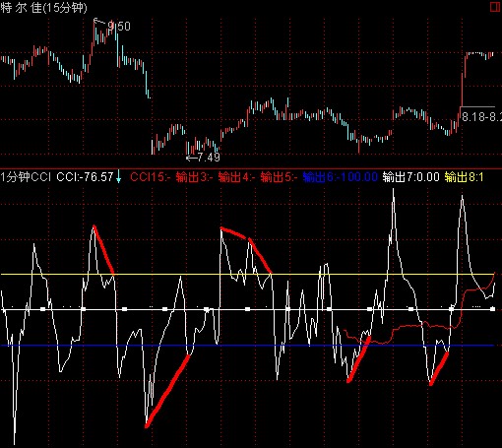Viewport: 502px width, 448px height.
Task: Select the 输出5 output label
Action: pyautogui.click(x=279, y=177)
